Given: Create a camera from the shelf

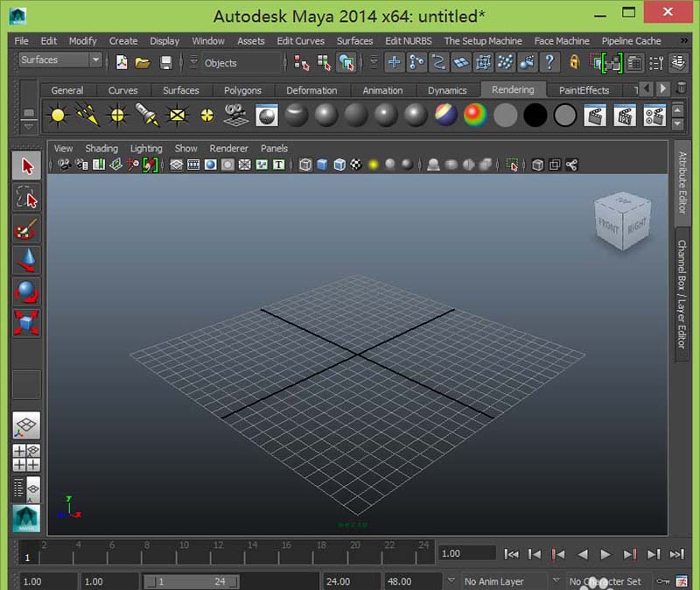Looking at the screenshot, I should click(x=236, y=116).
